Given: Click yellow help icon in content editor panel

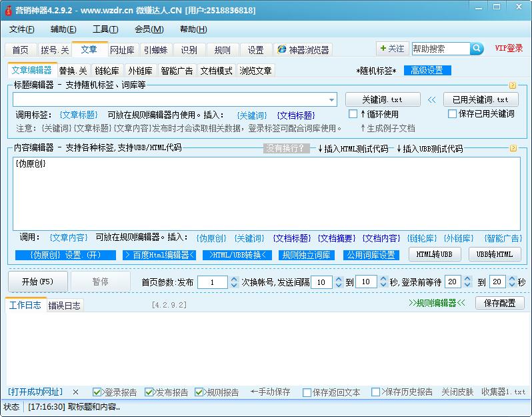Looking at the screenshot, I should (513, 148).
